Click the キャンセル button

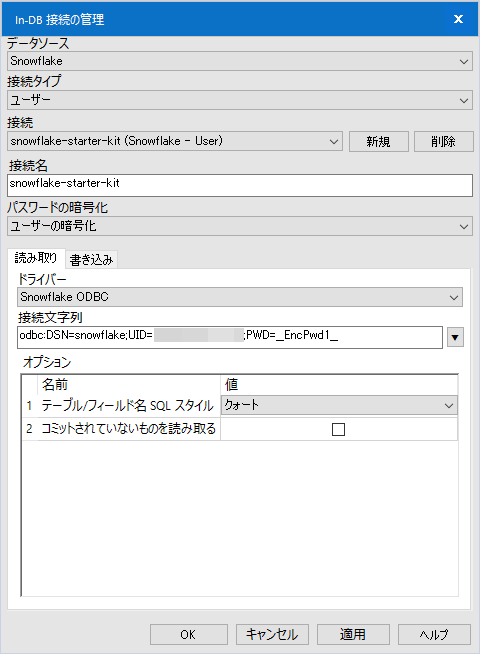272,634
